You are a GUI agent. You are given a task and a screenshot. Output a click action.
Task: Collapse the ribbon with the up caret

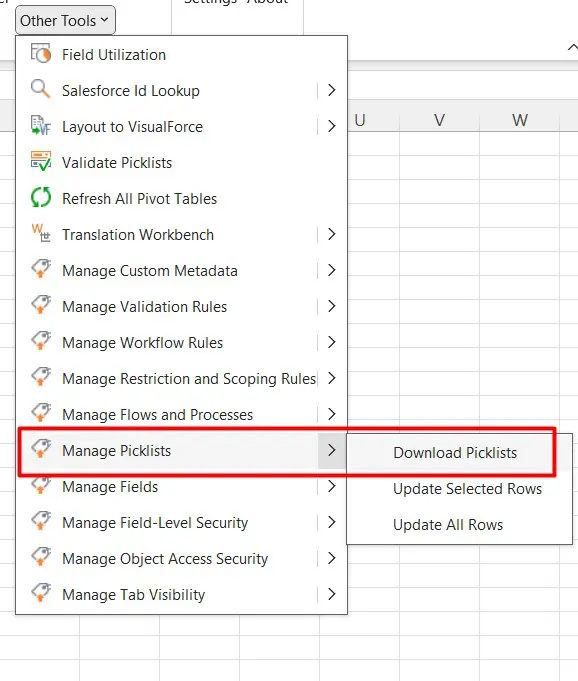(572, 47)
